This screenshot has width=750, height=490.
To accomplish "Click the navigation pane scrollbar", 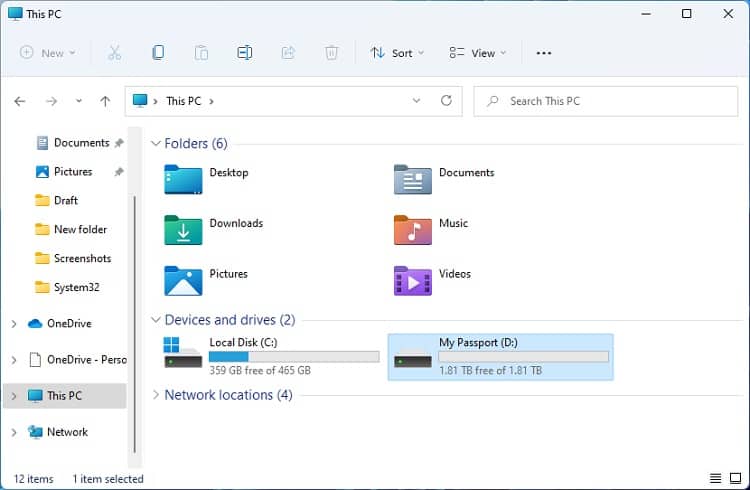I will pos(135,323).
